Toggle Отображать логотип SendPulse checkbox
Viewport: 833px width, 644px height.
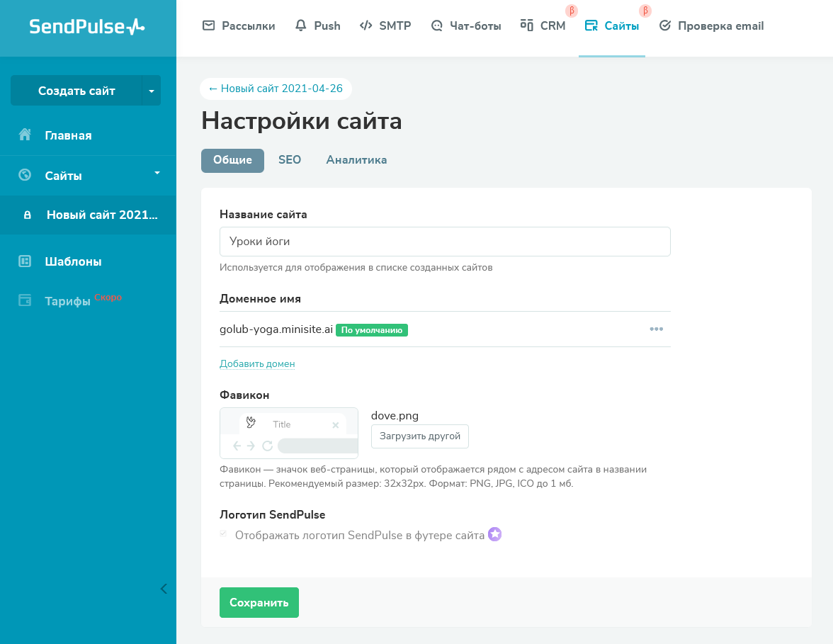pos(223,533)
